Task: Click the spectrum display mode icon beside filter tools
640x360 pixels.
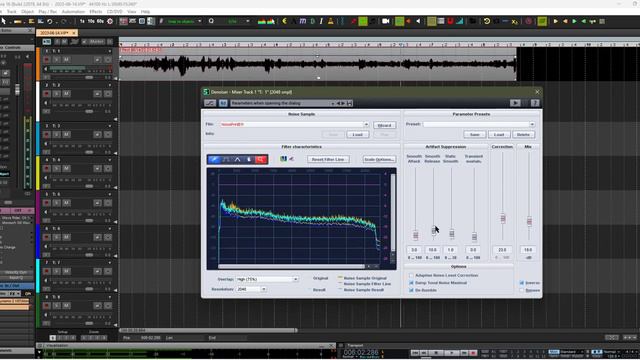Action: tap(283, 159)
